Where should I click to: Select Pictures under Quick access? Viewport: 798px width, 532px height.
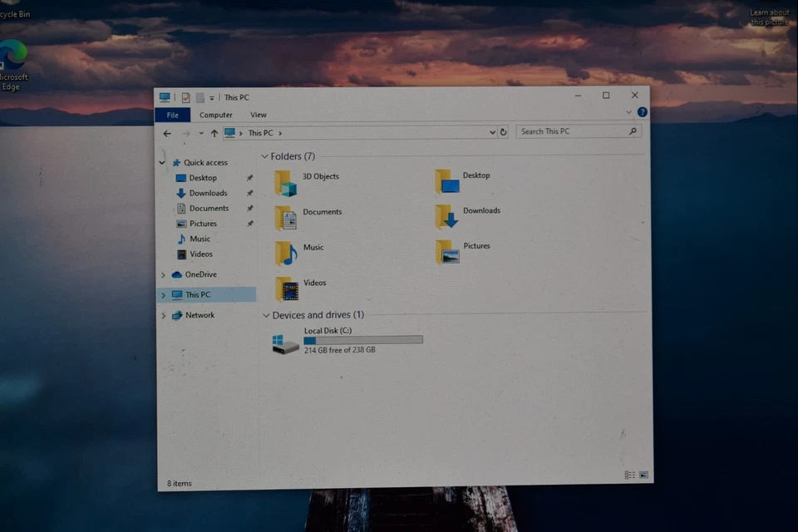[203, 224]
